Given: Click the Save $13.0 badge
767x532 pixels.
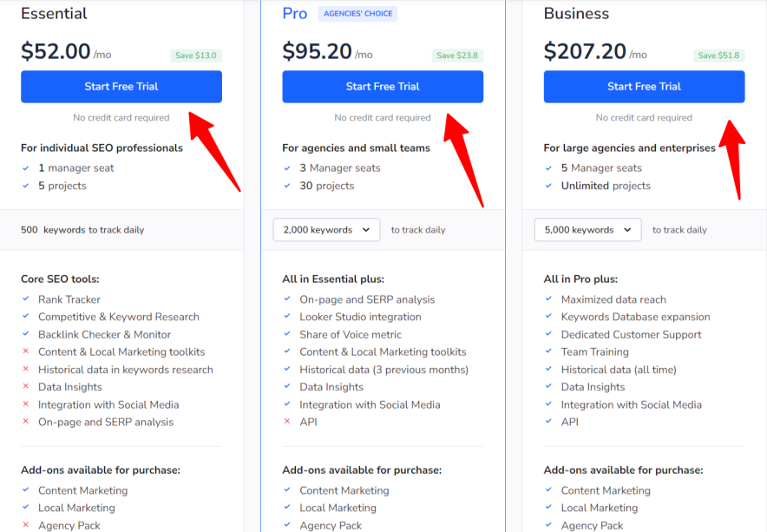Looking at the screenshot, I should [196, 56].
